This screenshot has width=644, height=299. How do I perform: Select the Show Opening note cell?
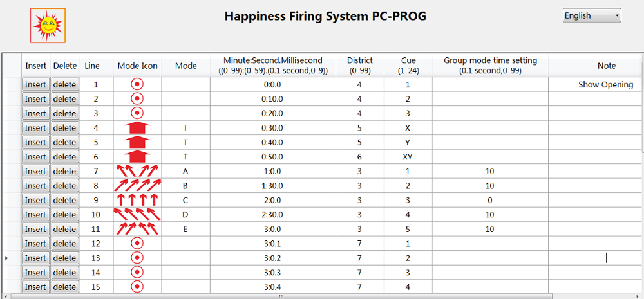click(x=605, y=84)
